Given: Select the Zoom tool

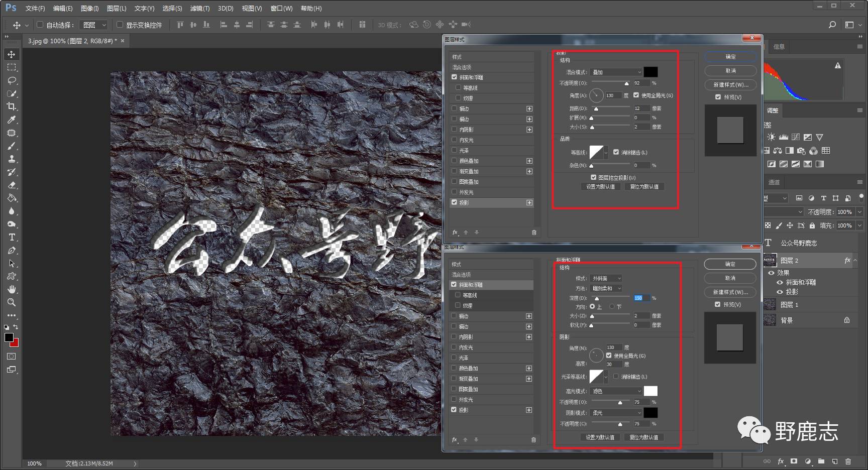Looking at the screenshot, I should coord(11,302).
